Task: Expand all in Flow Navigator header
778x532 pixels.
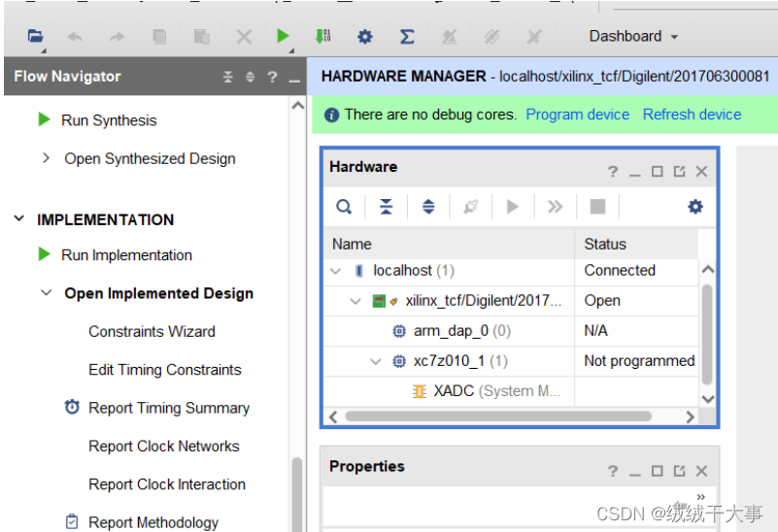Action: [x=250, y=77]
